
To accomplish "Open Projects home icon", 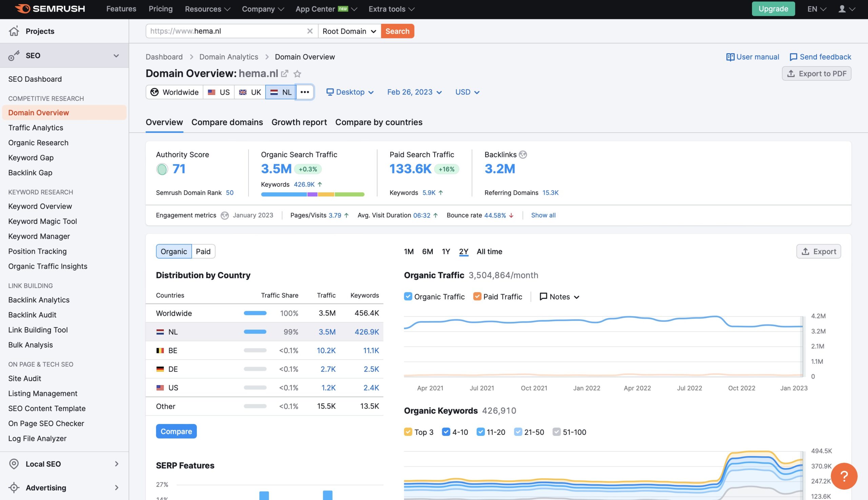I will (14, 31).
